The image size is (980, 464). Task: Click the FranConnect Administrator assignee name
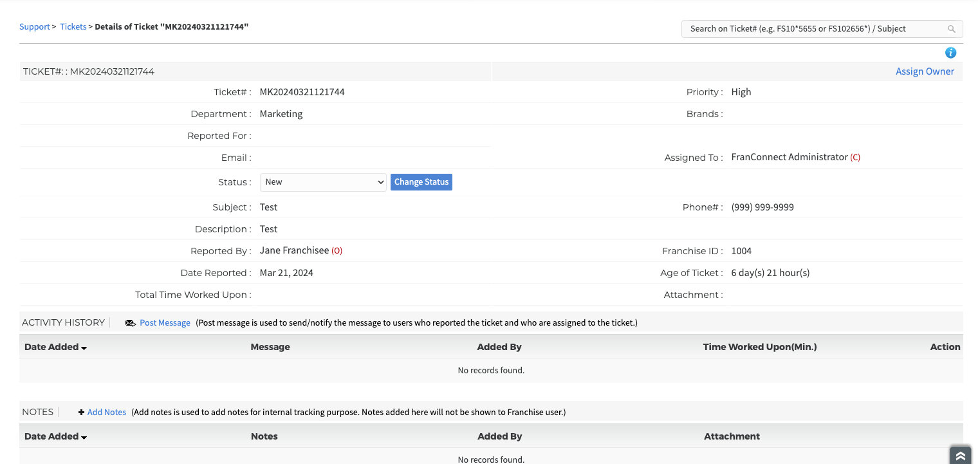[790, 157]
